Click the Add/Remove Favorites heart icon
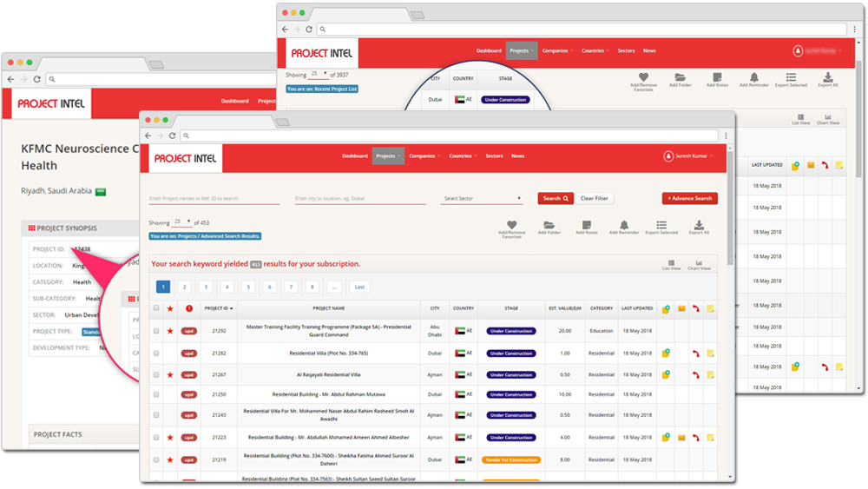 click(511, 225)
